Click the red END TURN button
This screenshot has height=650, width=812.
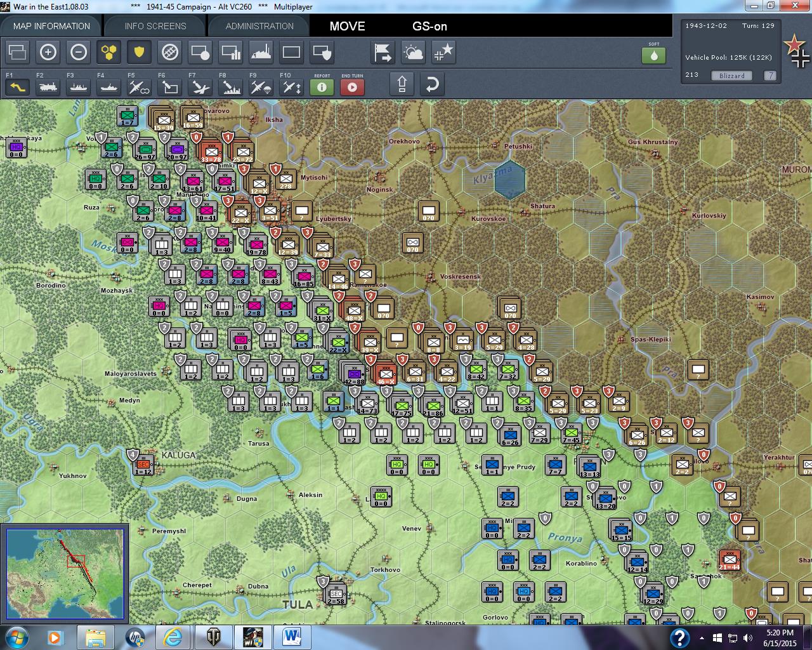(352, 86)
